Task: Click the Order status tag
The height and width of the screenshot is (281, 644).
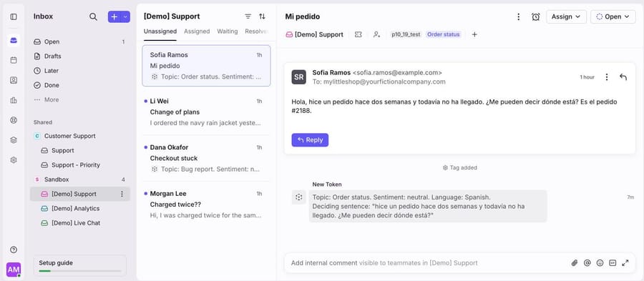Action: (443, 34)
